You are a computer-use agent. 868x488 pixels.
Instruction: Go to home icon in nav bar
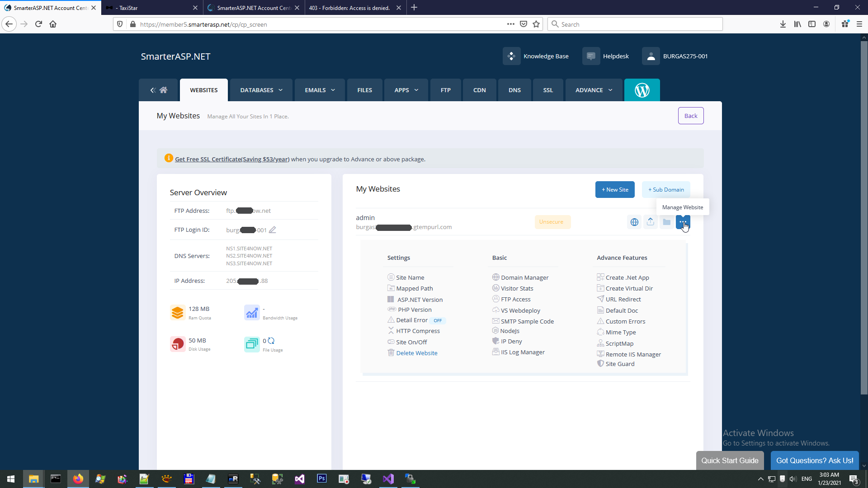163,90
